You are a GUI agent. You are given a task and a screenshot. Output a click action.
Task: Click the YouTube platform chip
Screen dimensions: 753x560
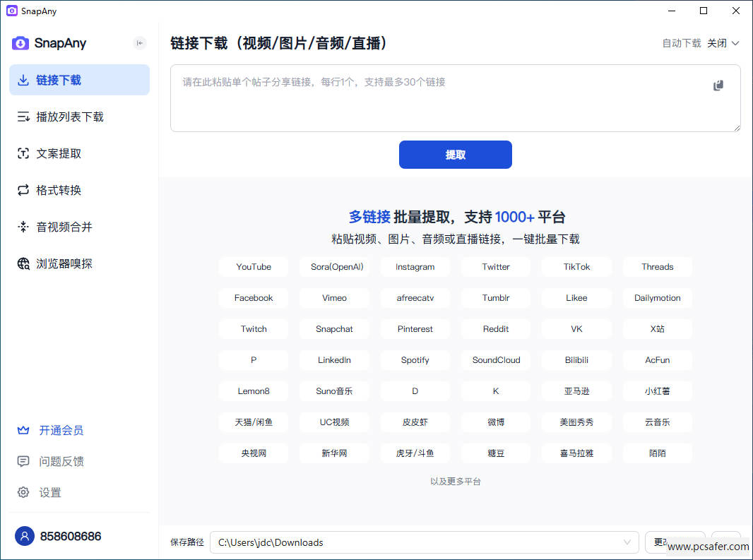pos(254,267)
